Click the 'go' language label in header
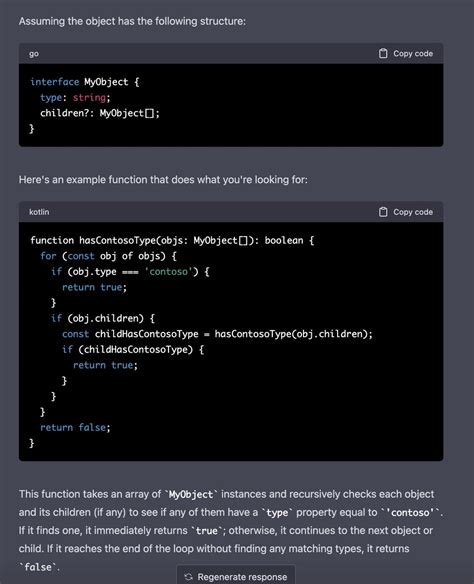Viewport: 474px width, 584px height. [34, 54]
